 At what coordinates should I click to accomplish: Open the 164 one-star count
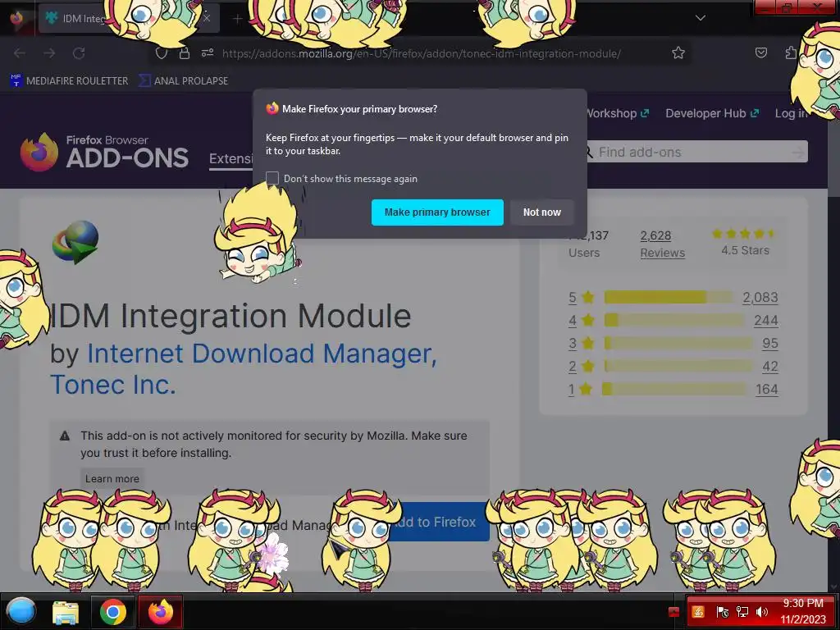(x=767, y=390)
